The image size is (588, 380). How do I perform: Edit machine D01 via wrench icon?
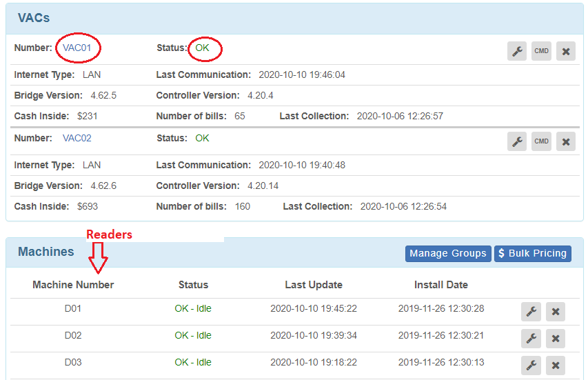coord(531,312)
